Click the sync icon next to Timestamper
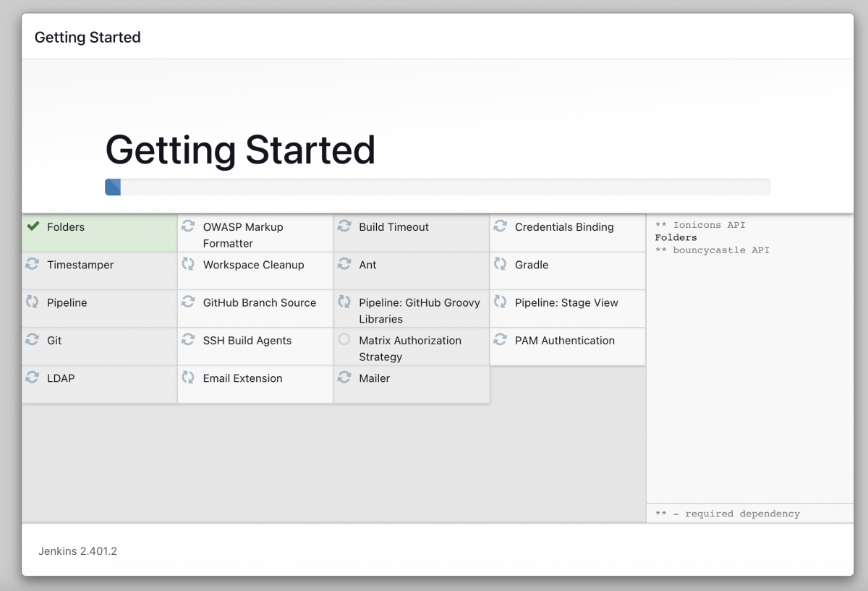Viewport: 868px width, 591px height. point(33,264)
